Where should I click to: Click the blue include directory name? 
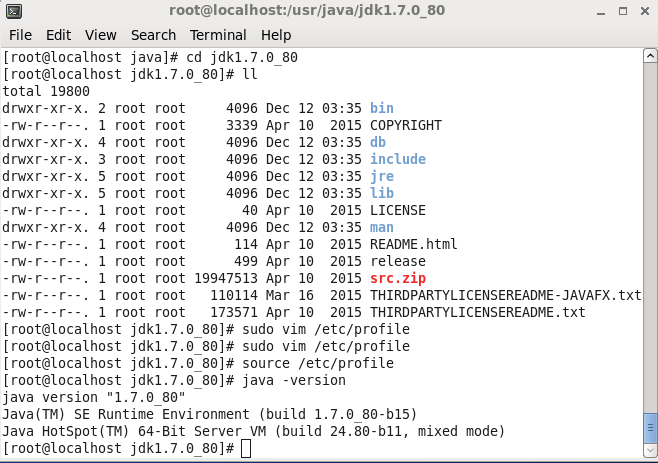pyautogui.click(x=398, y=159)
